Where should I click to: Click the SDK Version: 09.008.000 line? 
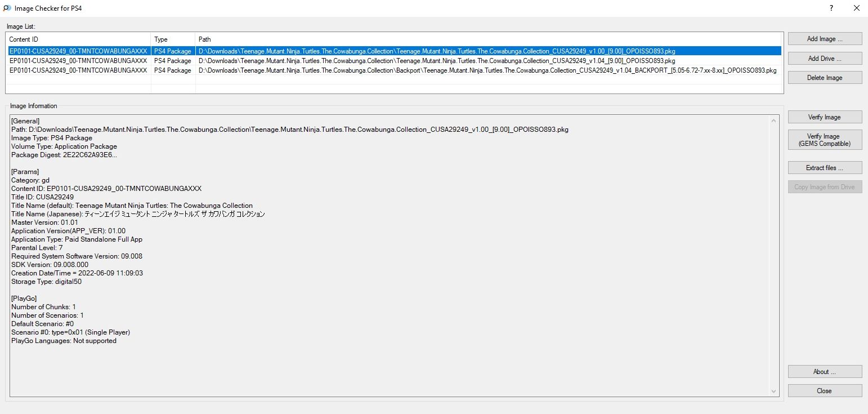tap(50, 265)
